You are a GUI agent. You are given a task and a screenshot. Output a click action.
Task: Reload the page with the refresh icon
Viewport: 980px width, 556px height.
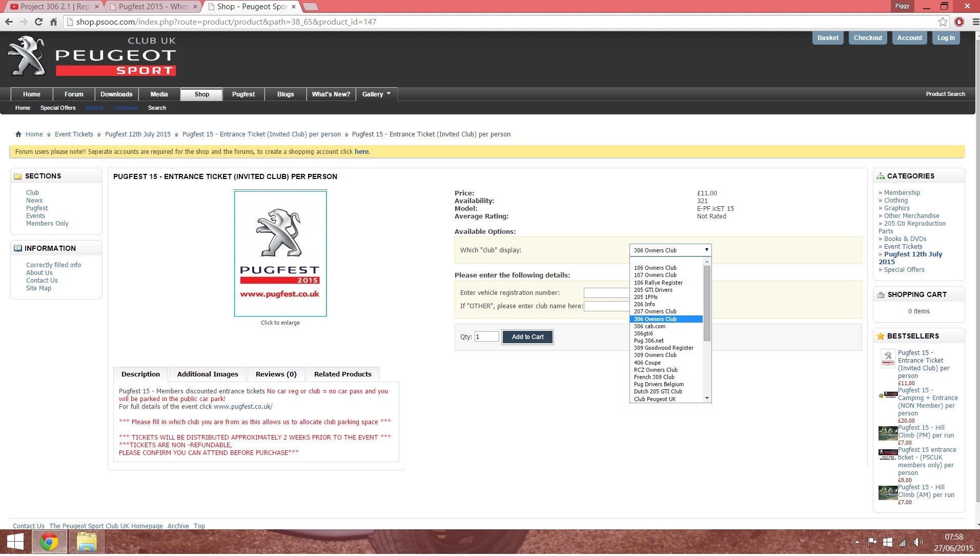[38, 22]
